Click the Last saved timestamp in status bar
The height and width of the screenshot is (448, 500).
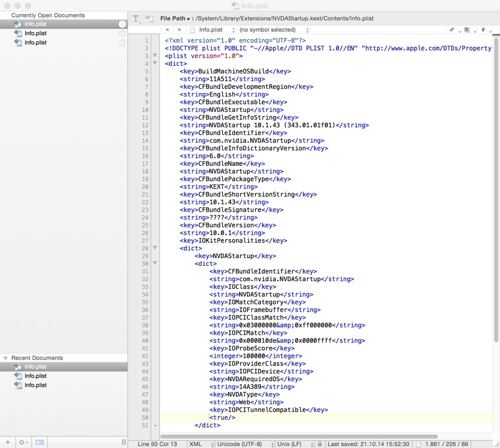coord(368,444)
